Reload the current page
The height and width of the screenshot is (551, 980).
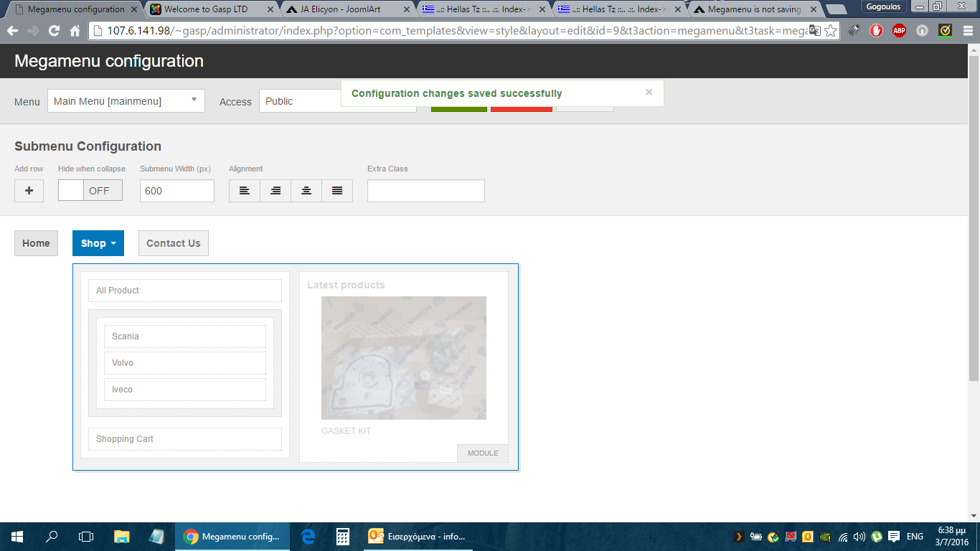tap(54, 31)
